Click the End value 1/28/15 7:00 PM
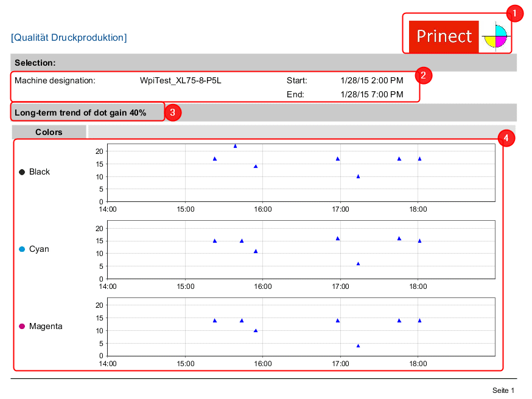 click(x=371, y=94)
